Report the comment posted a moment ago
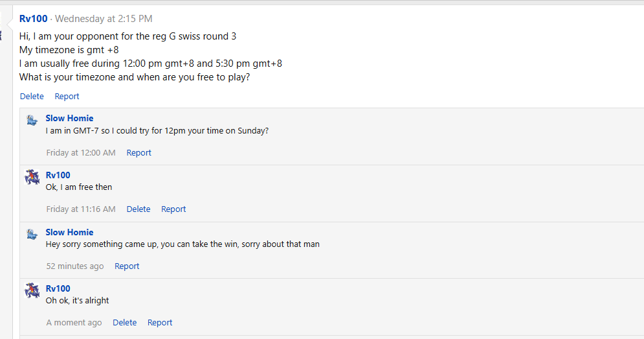This screenshot has height=339, width=644. 160,323
